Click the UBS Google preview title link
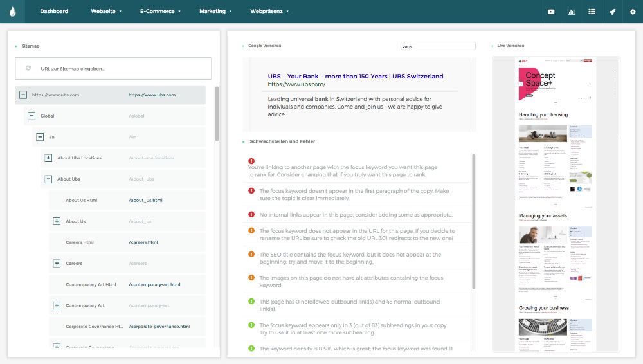 355,76
